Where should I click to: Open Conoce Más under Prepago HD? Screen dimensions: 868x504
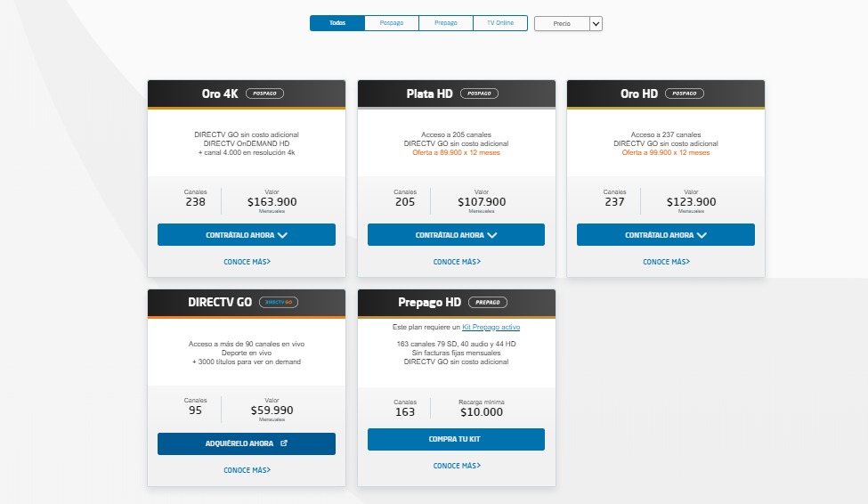pyautogui.click(x=456, y=466)
